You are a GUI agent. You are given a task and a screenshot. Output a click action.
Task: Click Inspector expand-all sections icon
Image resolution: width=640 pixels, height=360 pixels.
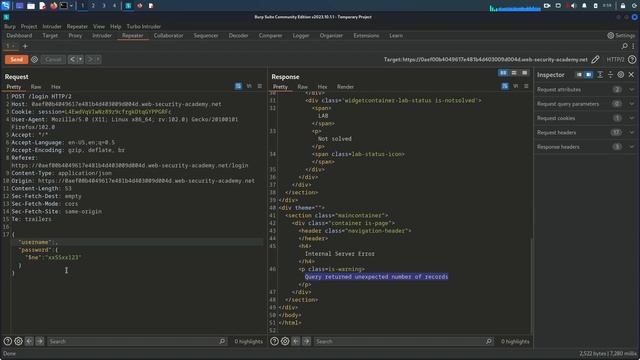pos(600,75)
